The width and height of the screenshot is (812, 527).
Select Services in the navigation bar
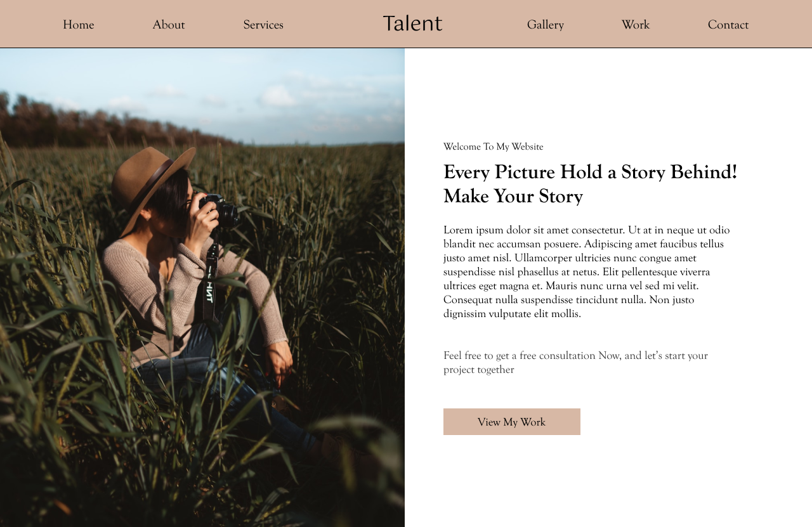(x=263, y=25)
